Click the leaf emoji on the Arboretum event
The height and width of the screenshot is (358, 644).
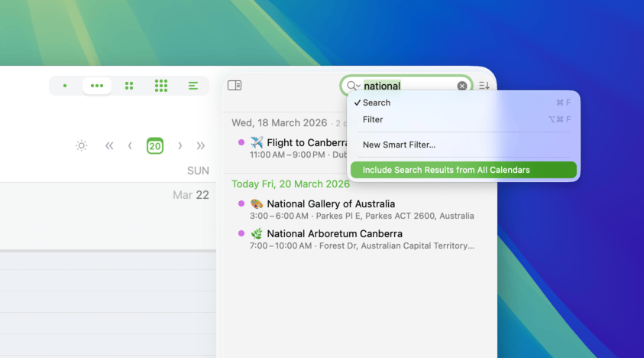point(257,234)
